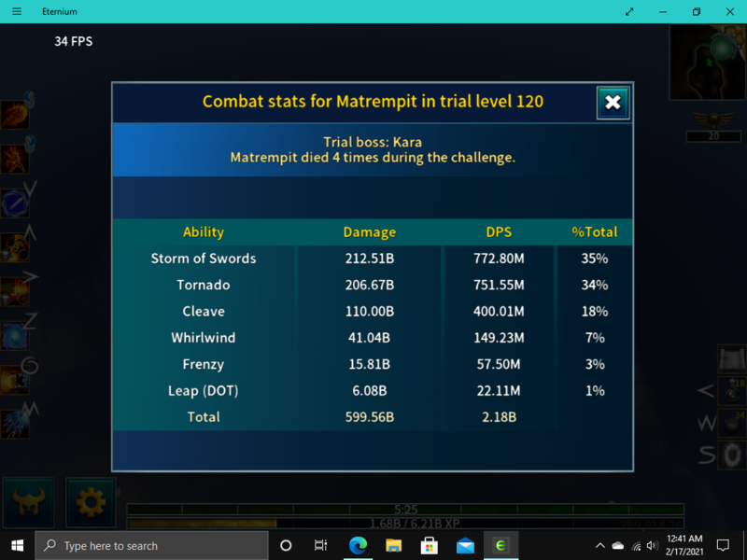Open the Eternium hamburger menu

pos(16,11)
